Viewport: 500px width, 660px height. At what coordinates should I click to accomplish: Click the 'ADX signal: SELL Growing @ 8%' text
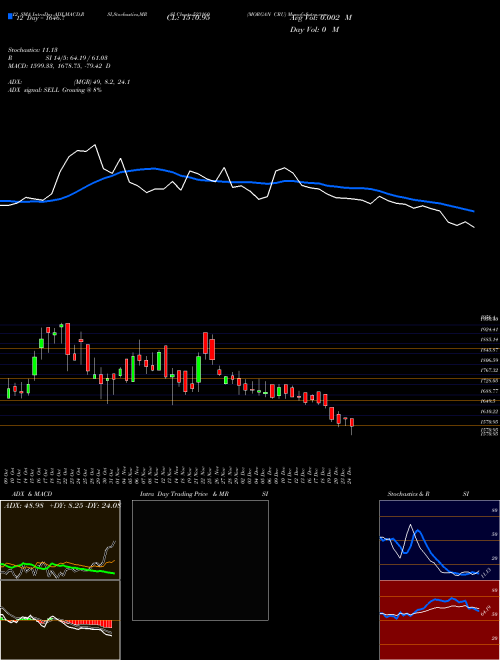(x=55, y=90)
